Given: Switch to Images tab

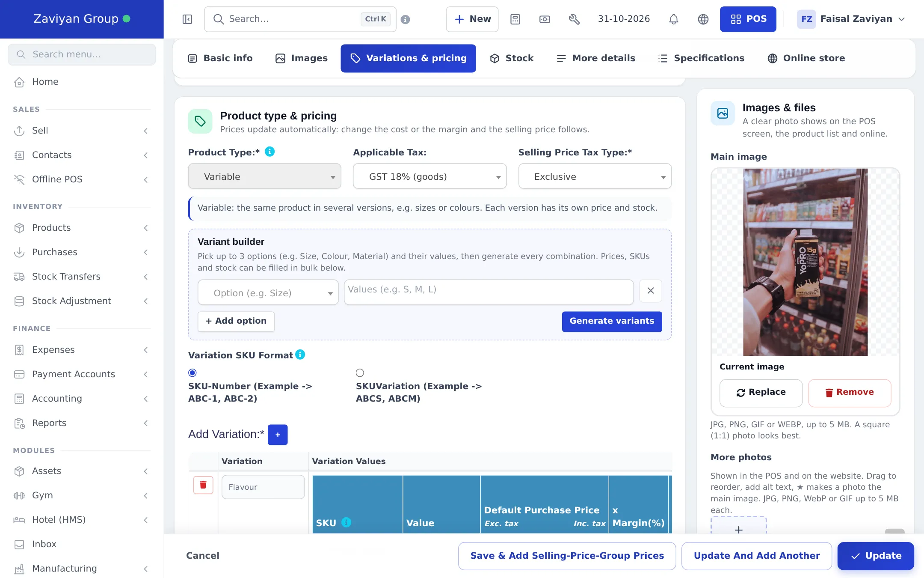Looking at the screenshot, I should [302, 58].
